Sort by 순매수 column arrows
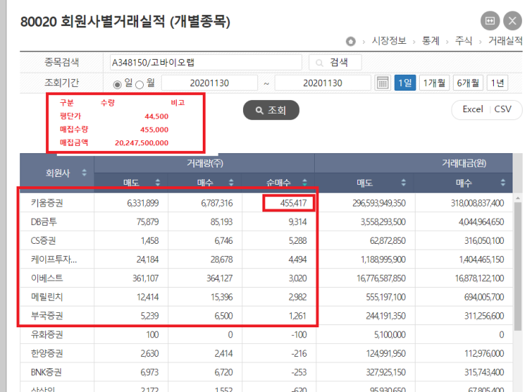This screenshot has height=392, width=532. 305,183
